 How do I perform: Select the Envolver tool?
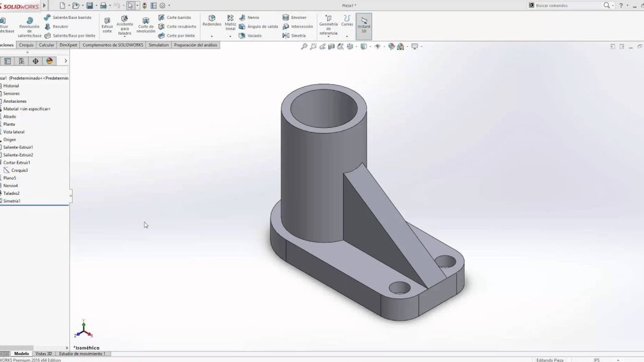(x=295, y=17)
